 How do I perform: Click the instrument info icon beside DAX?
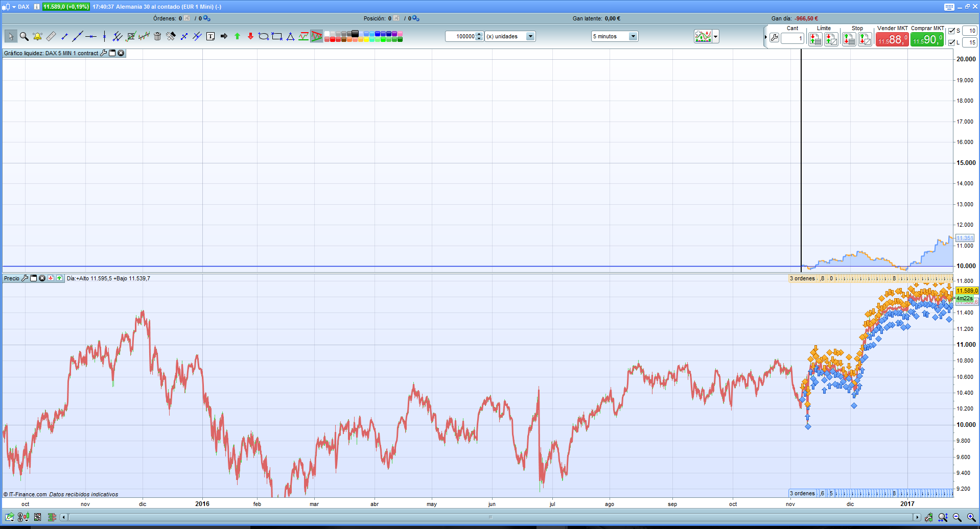pos(37,7)
